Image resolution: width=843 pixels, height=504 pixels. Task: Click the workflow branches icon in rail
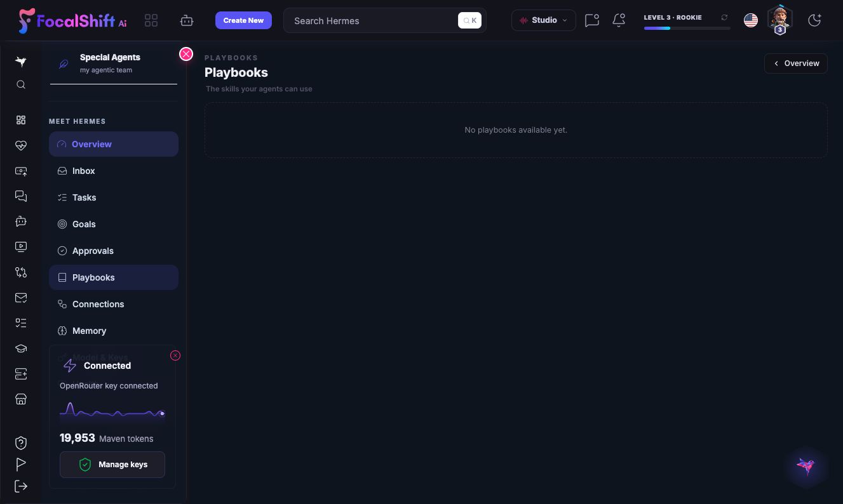click(21, 272)
